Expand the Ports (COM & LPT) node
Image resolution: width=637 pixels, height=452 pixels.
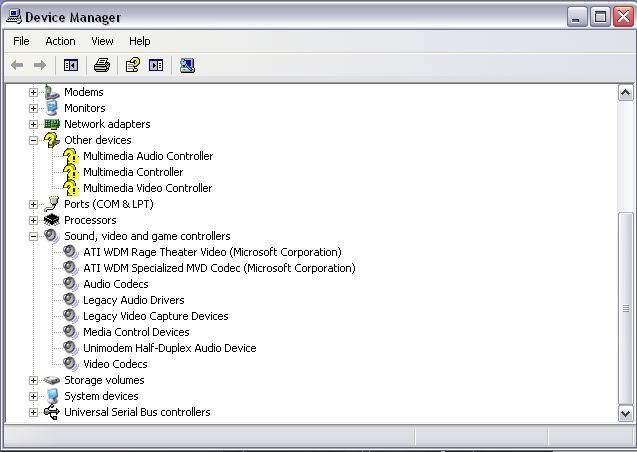coord(33,204)
